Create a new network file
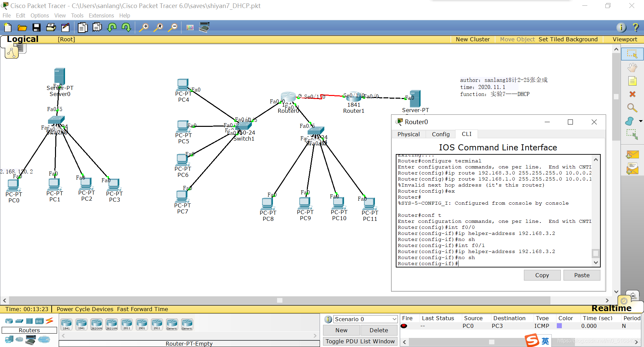 [7, 28]
